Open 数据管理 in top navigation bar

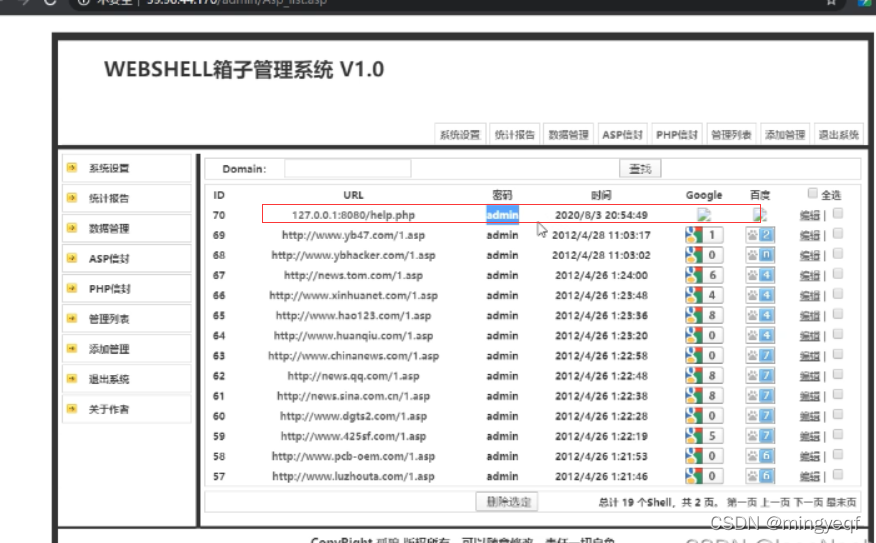[569, 135]
